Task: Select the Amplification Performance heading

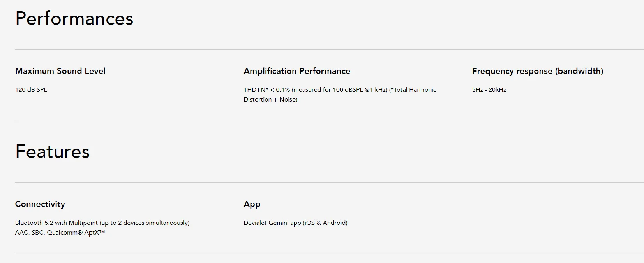Action: click(297, 71)
